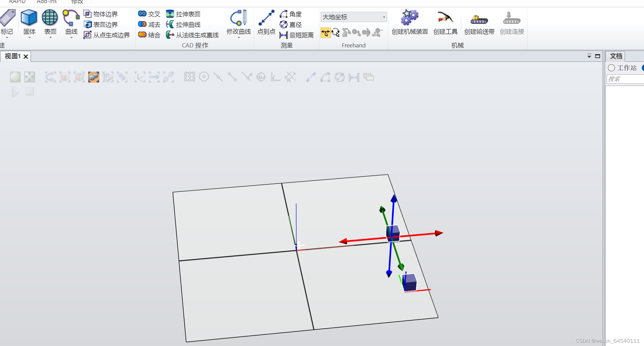Toggle the Freehand move tool
The image size is (644, 346).
326,33
